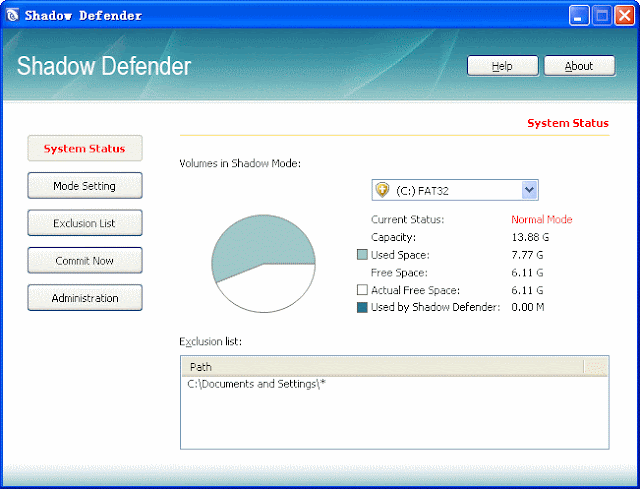Viewport: 640px width, 489px height.
Task: Go to Commit Now
Action: click(85, 260)
